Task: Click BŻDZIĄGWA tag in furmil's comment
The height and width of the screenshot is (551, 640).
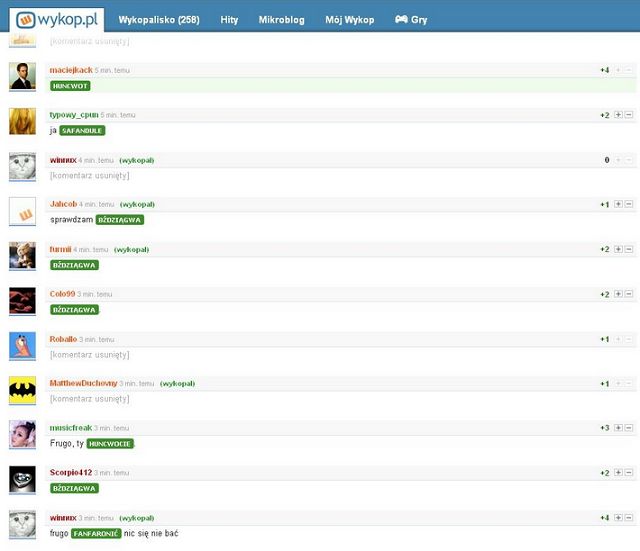Action: [x=74, y=265]
